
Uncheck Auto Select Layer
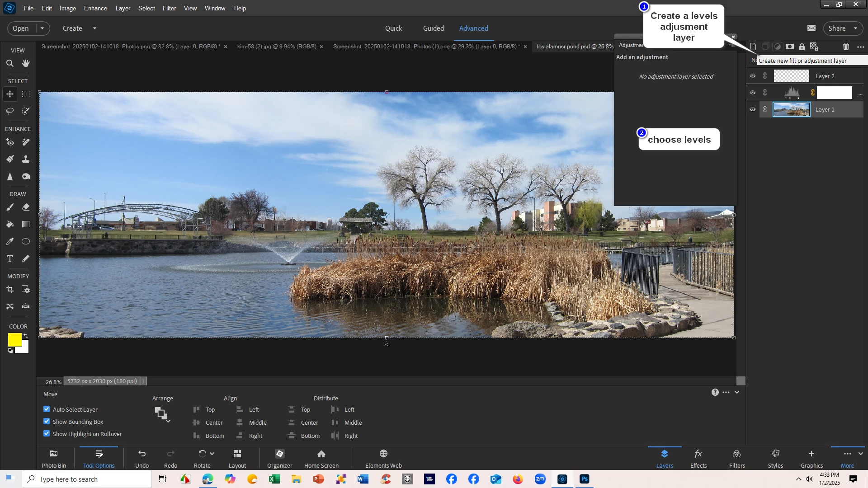click(x=47, y=409)
